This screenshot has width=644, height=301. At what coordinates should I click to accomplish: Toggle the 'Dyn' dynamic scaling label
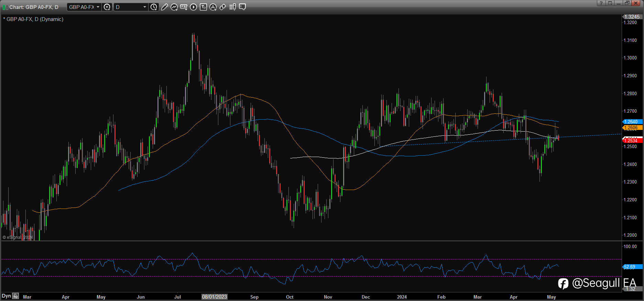pos(6,296)
